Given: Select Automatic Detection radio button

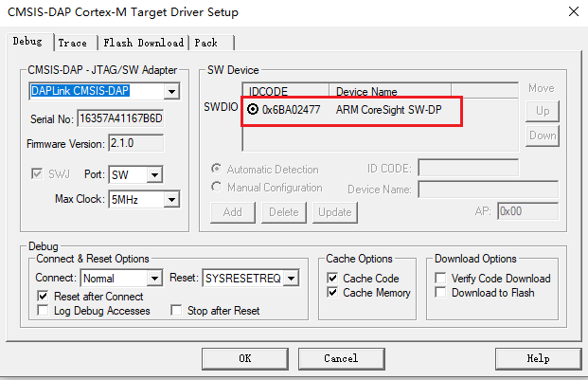Looking at the screenshot, I should pos(217,169).
